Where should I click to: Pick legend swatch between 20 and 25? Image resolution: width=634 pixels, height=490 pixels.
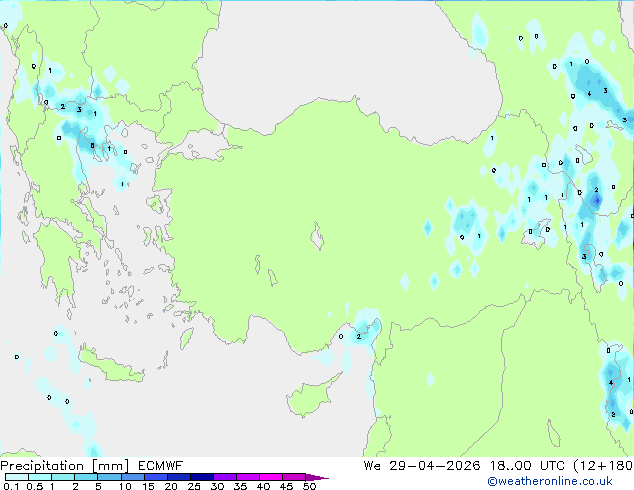[x=179, y=477]
